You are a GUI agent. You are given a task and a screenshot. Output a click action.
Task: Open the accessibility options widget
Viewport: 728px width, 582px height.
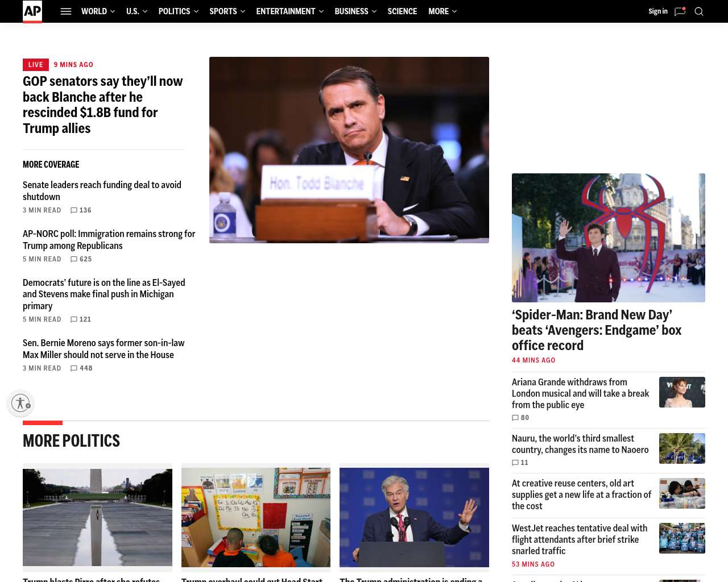point(20,403)
